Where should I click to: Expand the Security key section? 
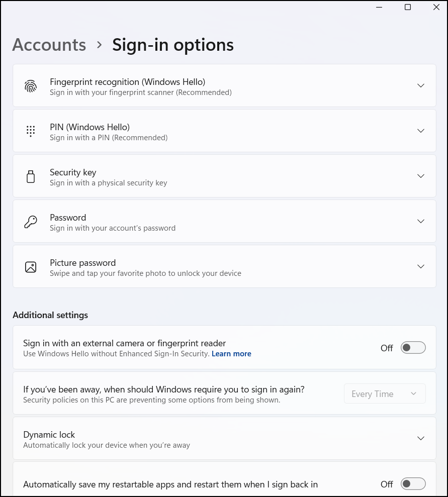[x=420, y=176]
